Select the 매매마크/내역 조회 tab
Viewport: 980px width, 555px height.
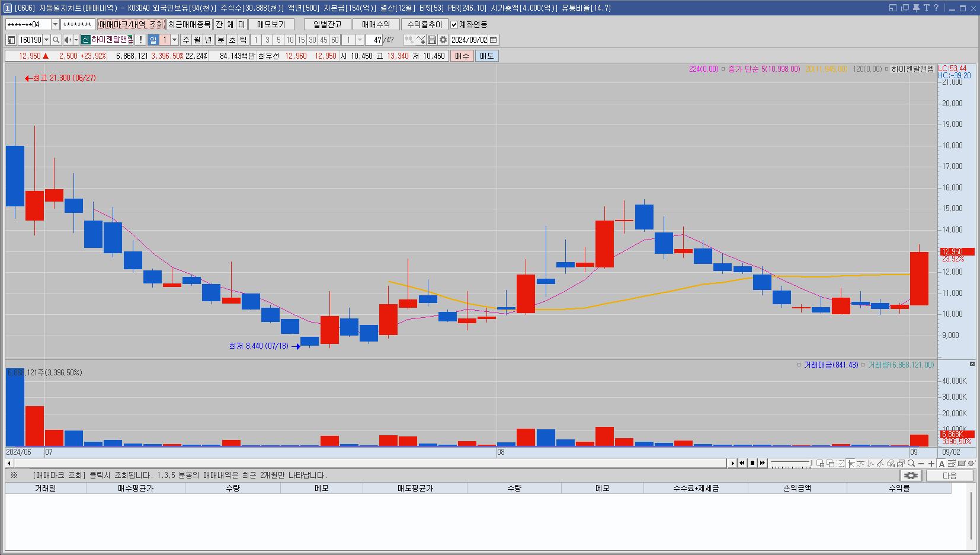coord(131,24)
